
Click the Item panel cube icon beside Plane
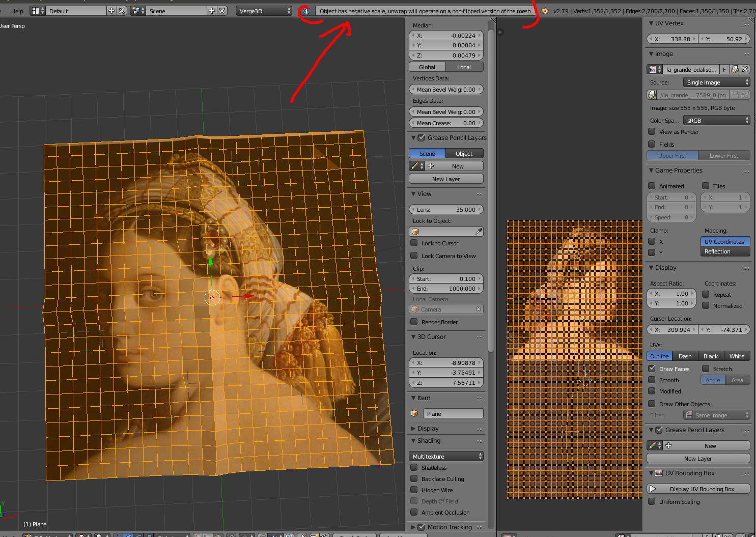(x=414, y=413)
